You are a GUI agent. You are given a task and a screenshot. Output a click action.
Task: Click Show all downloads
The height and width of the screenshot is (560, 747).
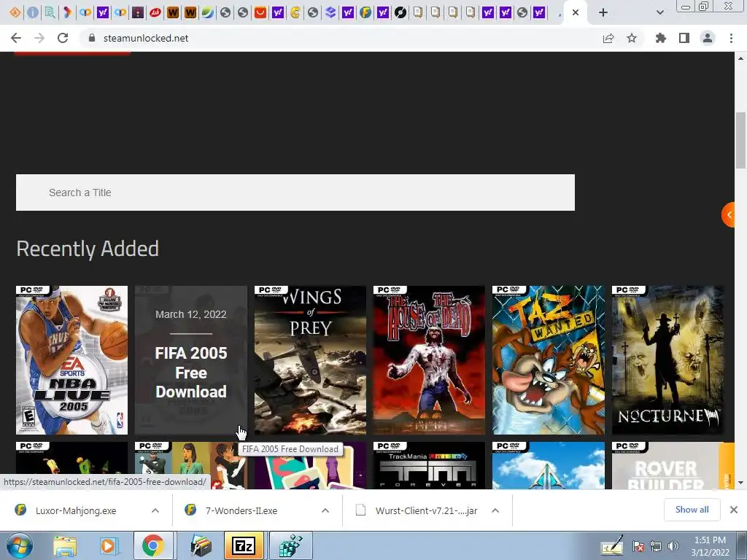[x=692, y=510]
